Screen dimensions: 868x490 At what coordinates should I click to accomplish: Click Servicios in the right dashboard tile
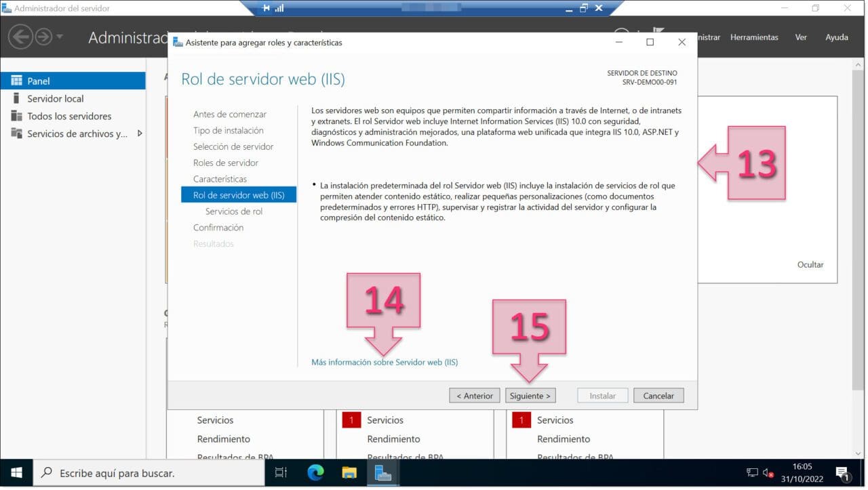[x=555, y=420]
